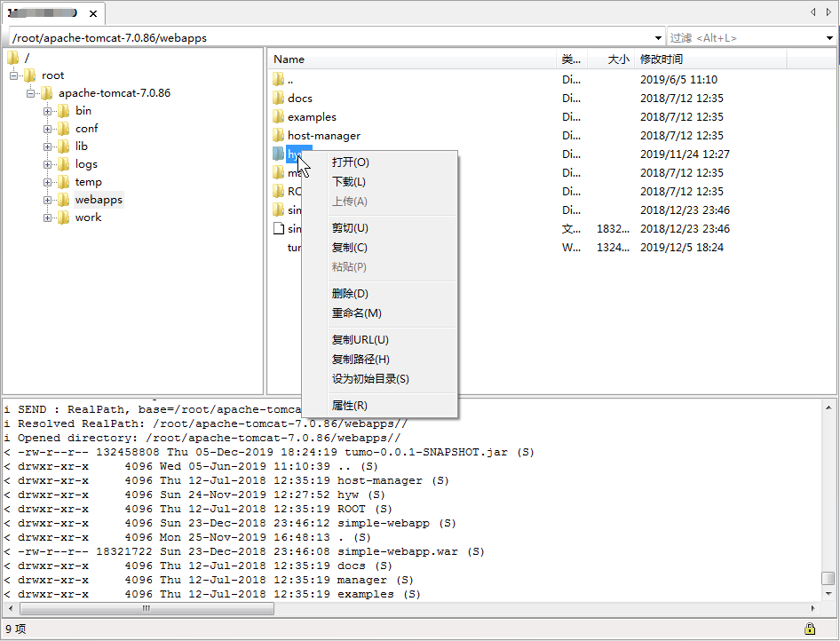Viewport: 840px width, 641px height.
Task: Choose 设为初始目录(S) menu entry
Action: click(x=370, y=378)
